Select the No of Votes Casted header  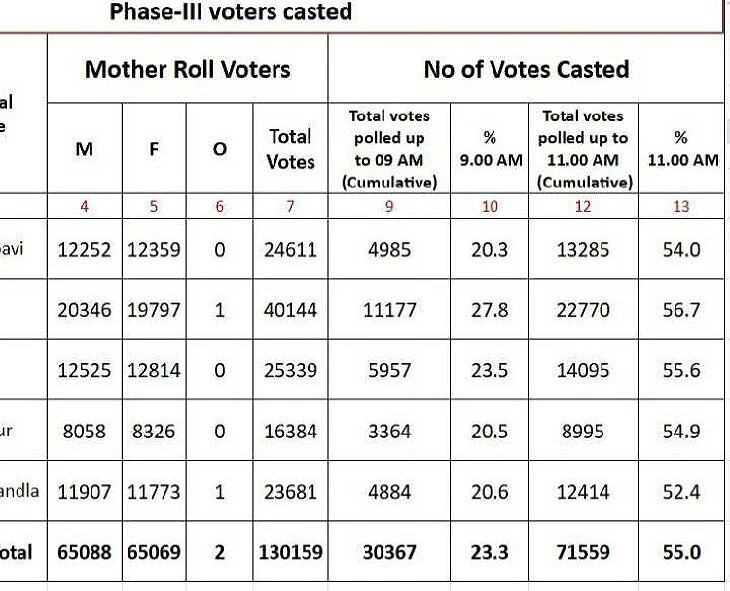tap(526, 69)
